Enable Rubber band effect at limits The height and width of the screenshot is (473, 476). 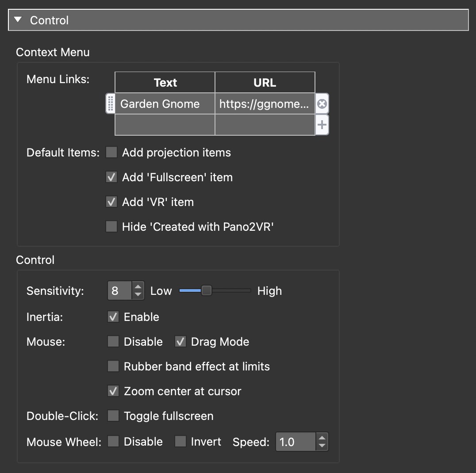[x=113, y=366]
